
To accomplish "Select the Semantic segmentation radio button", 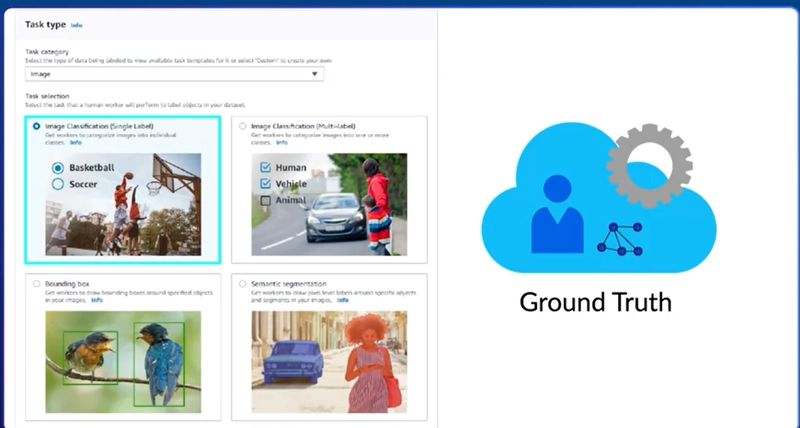I will 242,284.
